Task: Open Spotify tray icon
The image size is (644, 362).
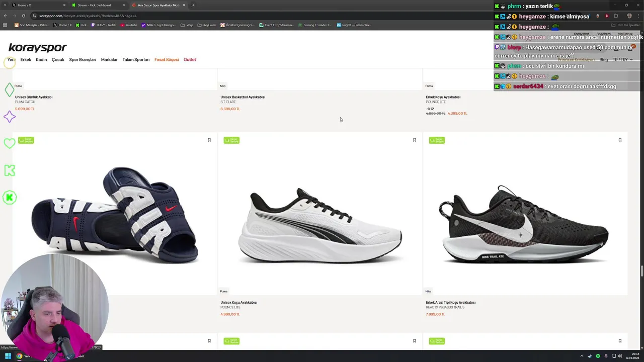Action: point(598,356)
